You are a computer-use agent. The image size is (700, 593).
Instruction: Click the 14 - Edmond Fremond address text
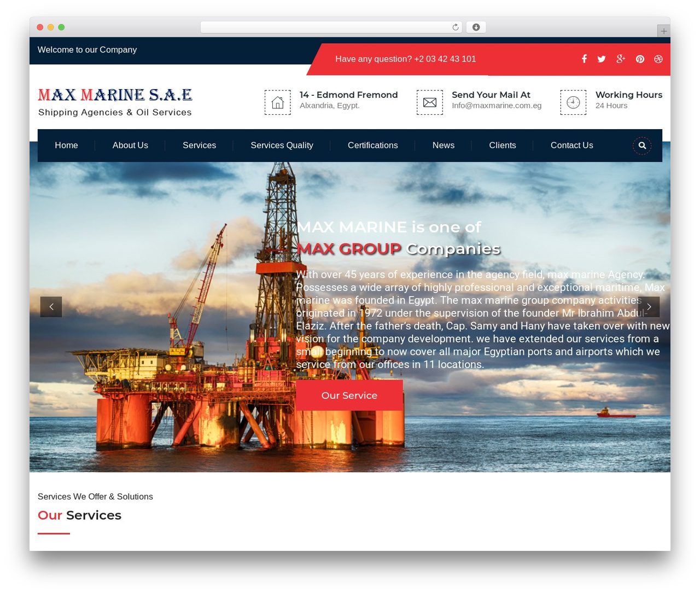click(x=349, y=95)
